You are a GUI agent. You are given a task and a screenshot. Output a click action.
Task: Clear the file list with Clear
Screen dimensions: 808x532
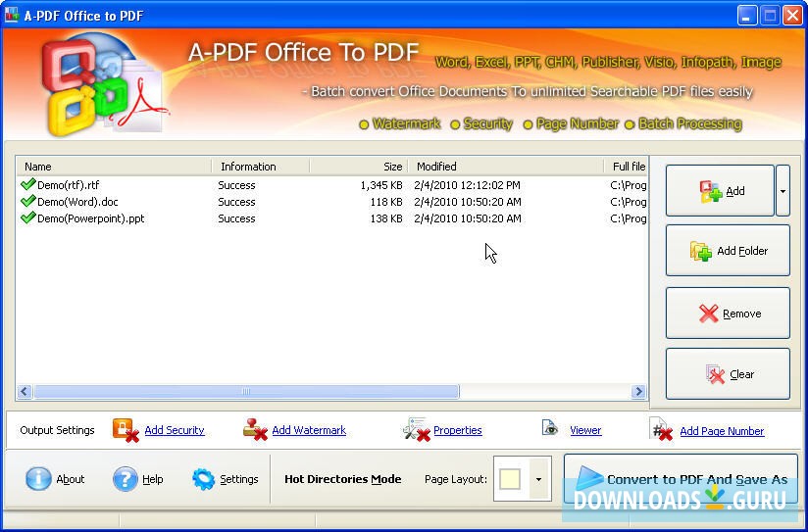[728, 374]
